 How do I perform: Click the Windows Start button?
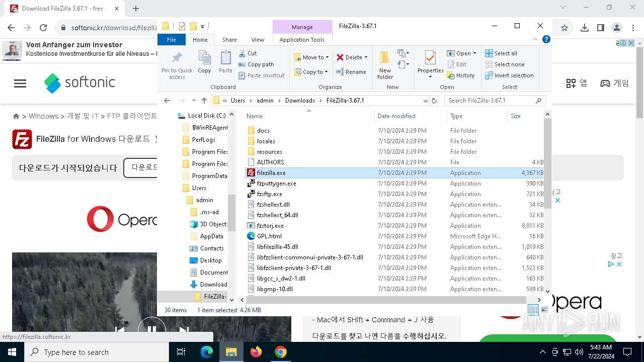coord(12,352)
